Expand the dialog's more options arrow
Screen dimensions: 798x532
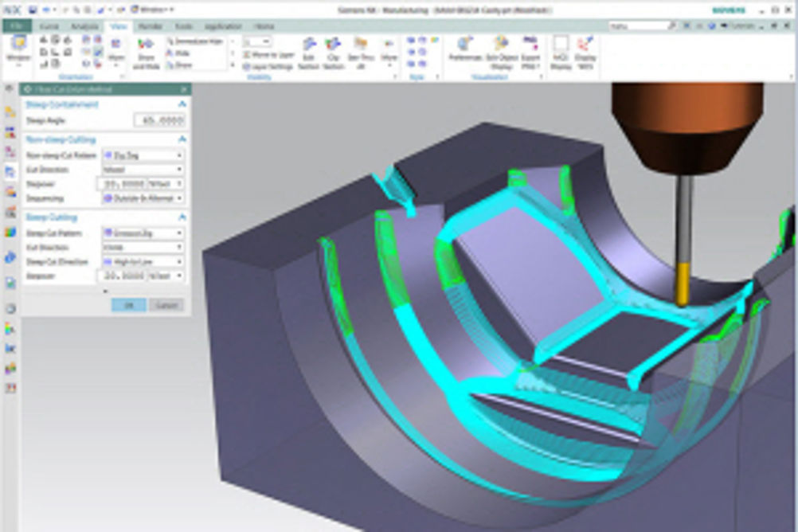pos(105,291)
